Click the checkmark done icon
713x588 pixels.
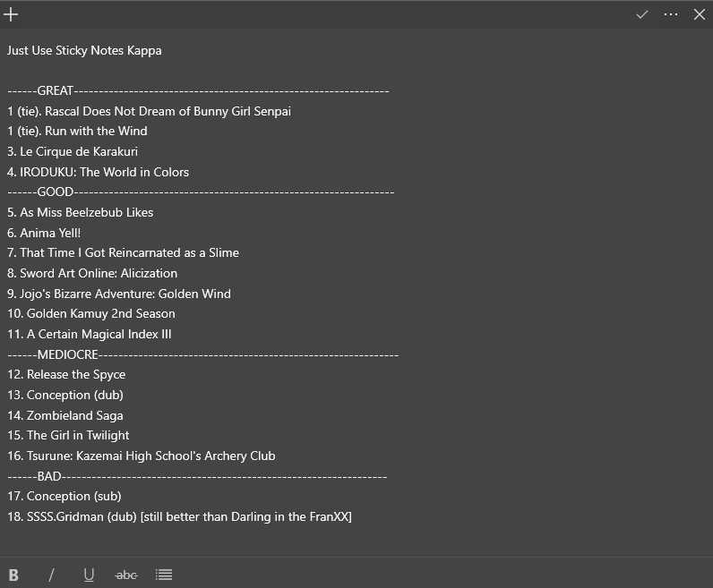click(641, 14)
